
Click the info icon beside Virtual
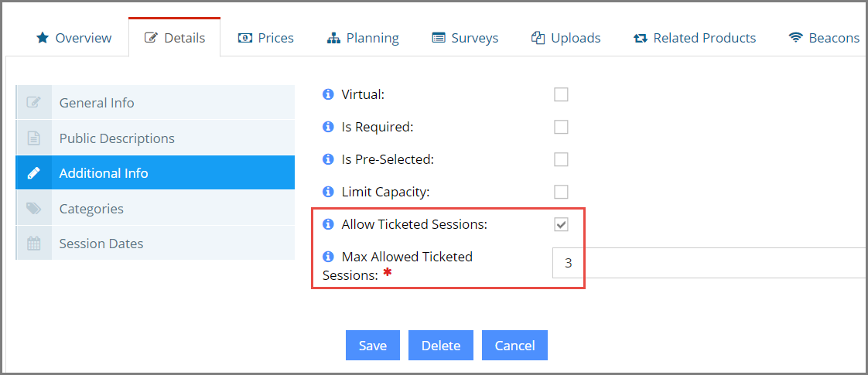tap(328, 94)
